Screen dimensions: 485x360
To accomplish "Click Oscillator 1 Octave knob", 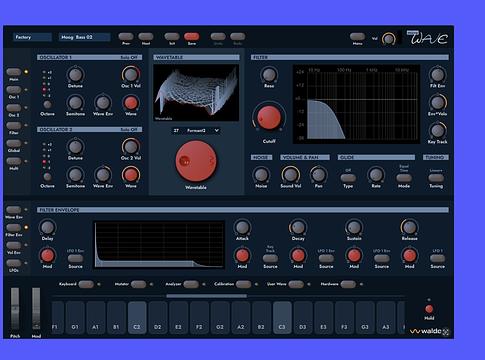I will coord(47,105).
